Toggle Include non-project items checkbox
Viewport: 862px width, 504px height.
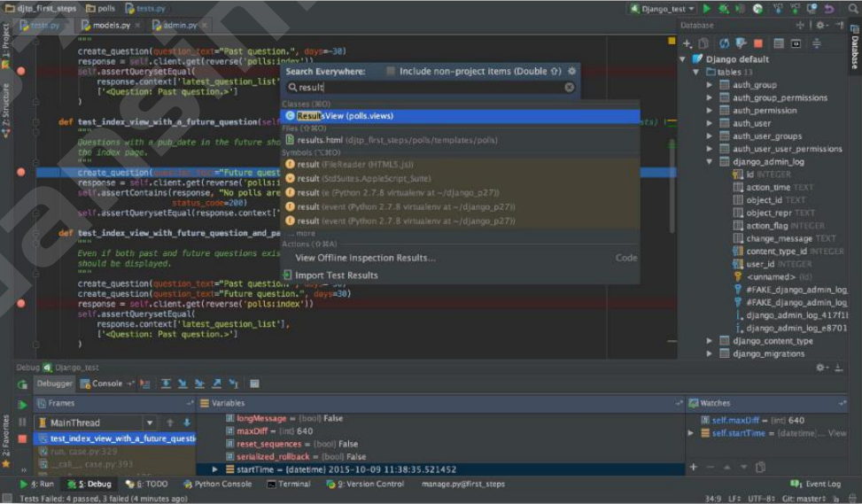click(x=391, y=71)
